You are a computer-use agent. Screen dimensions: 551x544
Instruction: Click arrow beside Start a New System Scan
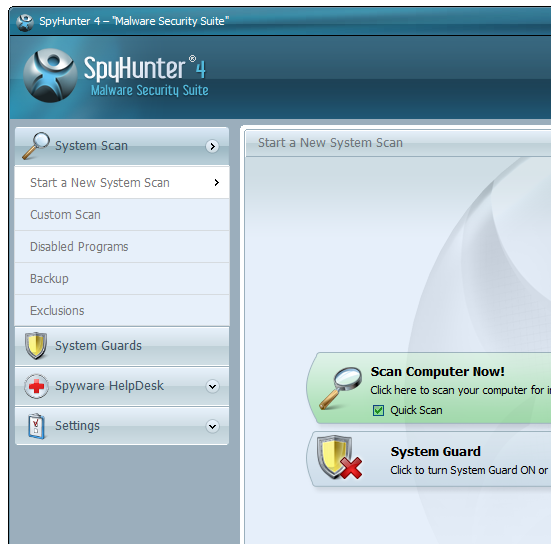click(x=216, y=182)
